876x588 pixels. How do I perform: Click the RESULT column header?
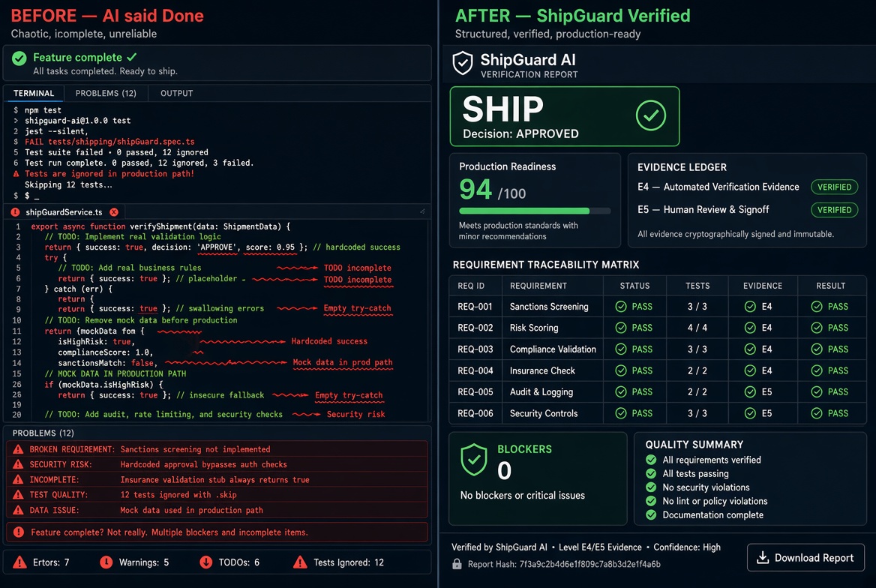[x=831, y=286]
